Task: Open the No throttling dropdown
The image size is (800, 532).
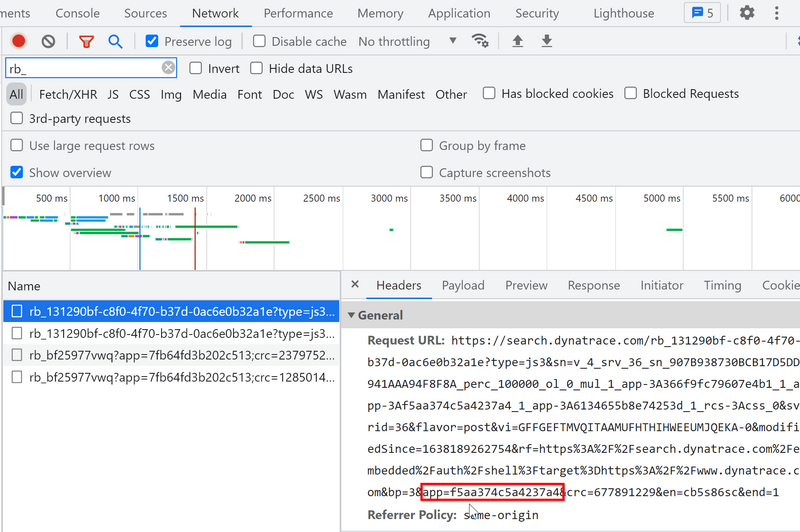Action: 407,41
